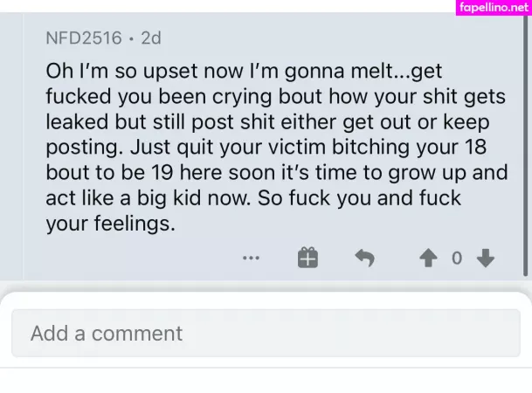Tap the white comment composer panel
The image size is (532, 393).
click(266, 374)
